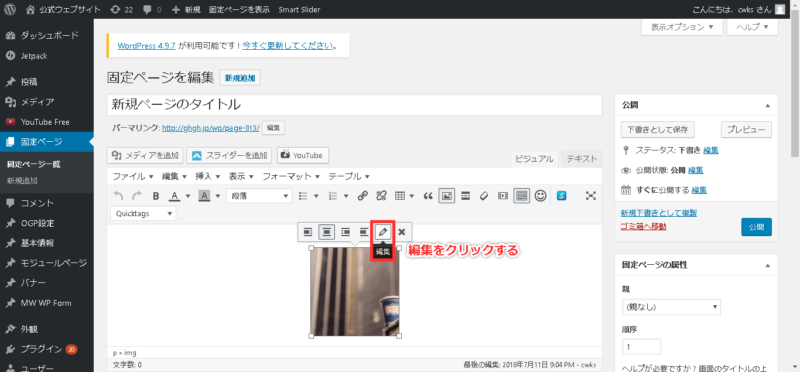
Task: Click the 新規下書きとして複製 link
Action: 659,213
